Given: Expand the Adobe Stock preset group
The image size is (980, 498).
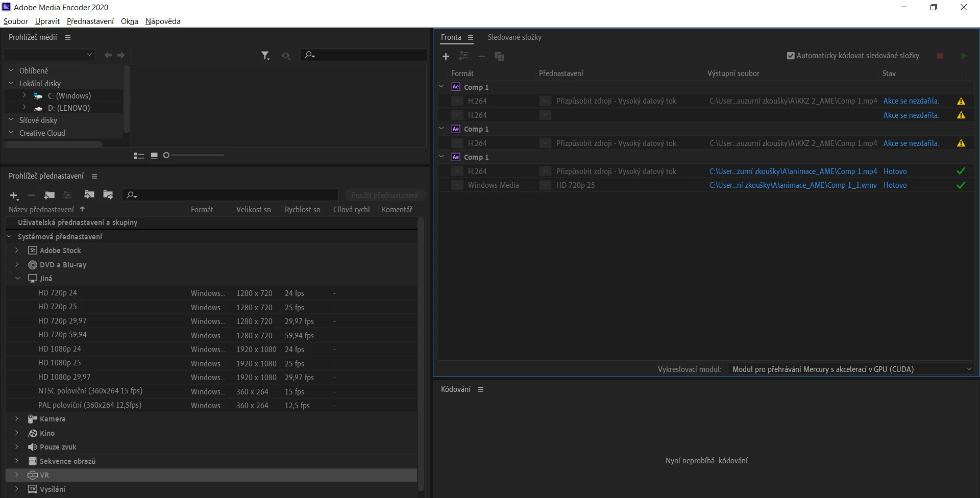Looking at the screenshot, I should pyautogui.click(x=17, y=251).
